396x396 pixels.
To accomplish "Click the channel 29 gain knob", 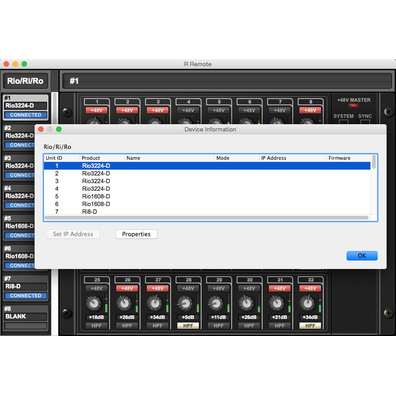I will (x=215, y=303).
